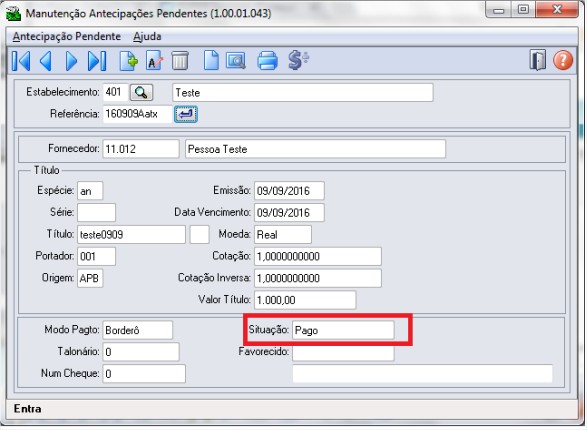This screenshot has width=587, height=430.
Task: Click Título field teste0909
Action: pyautogui.click(x=131, y=235)
